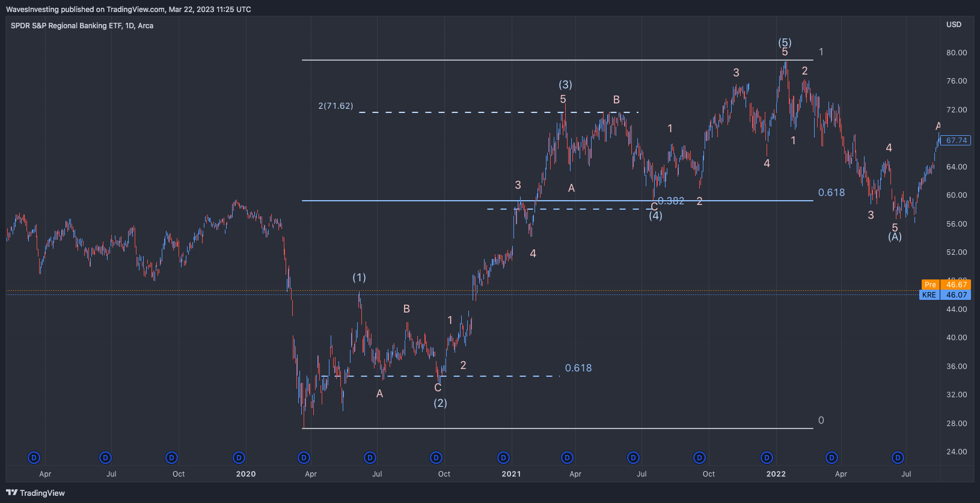Select the wave (2) label
Screen dimensions: 980x503
tap(441, 403)
